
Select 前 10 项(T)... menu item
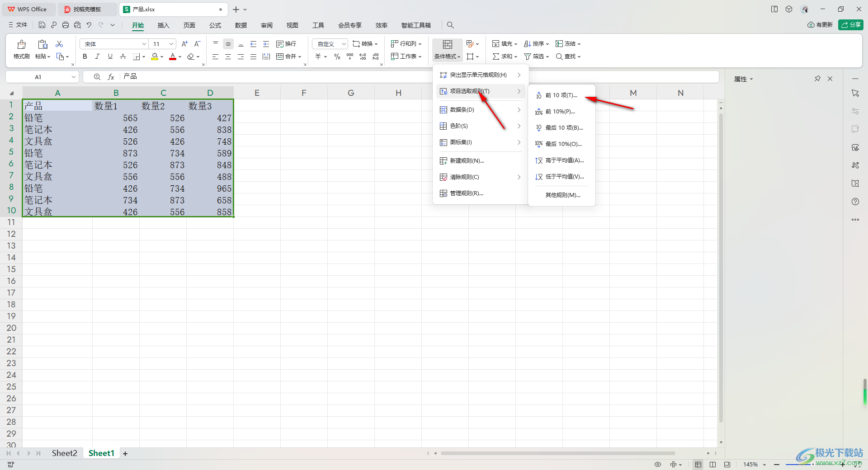click(561, 95)
